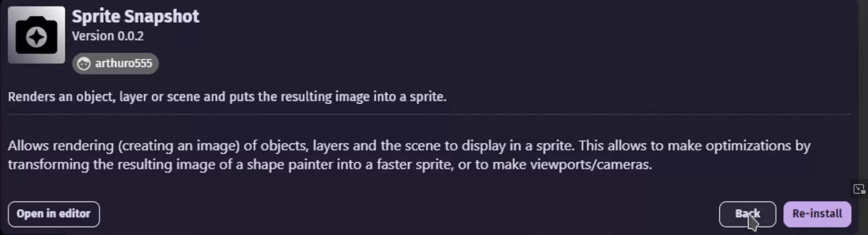Click the purple Re-install action at bottom right
This screenshot has width=868, height=235.
(817, 214)
